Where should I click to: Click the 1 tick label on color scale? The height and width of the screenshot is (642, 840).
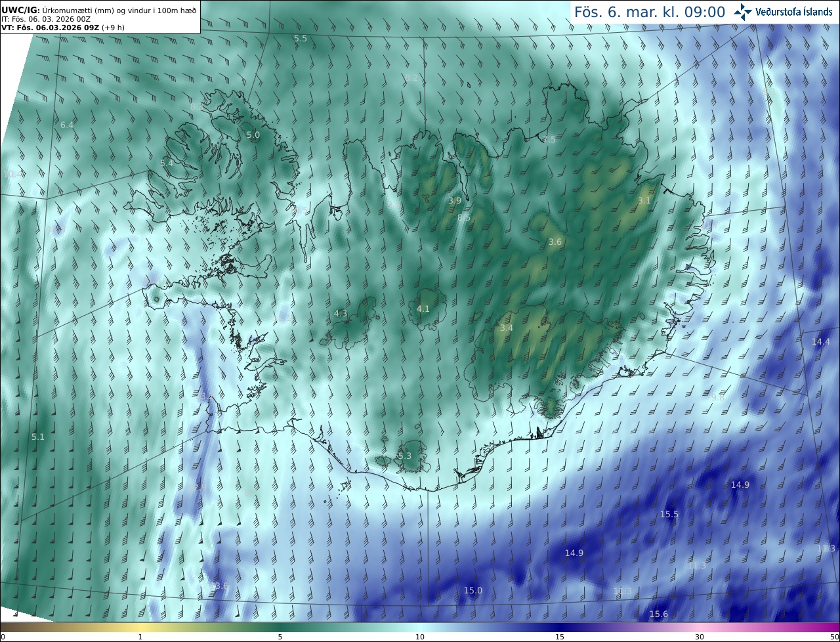(x=140, y=637)
